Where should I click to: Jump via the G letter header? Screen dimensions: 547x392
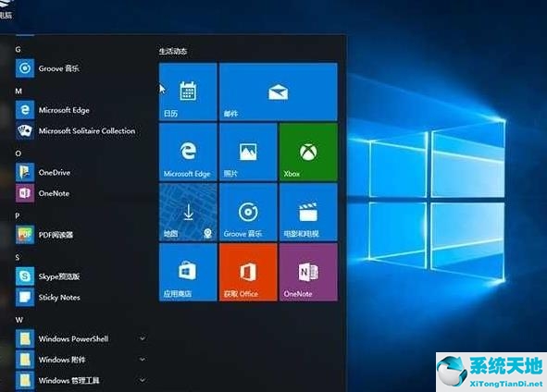(19, 50)
